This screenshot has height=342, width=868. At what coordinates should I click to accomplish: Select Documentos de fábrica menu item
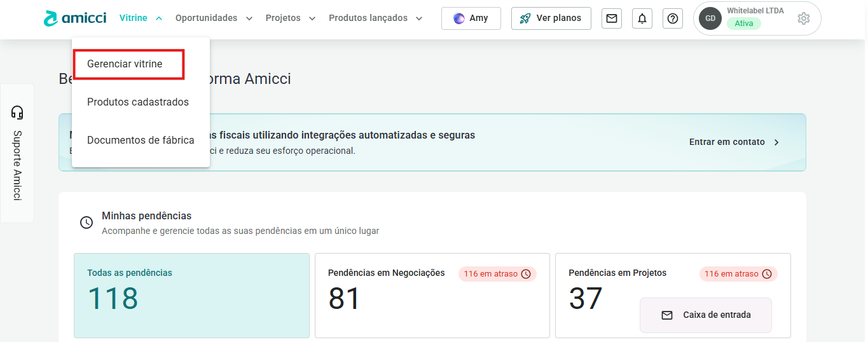pyautogui.click(x=141, y=140)
